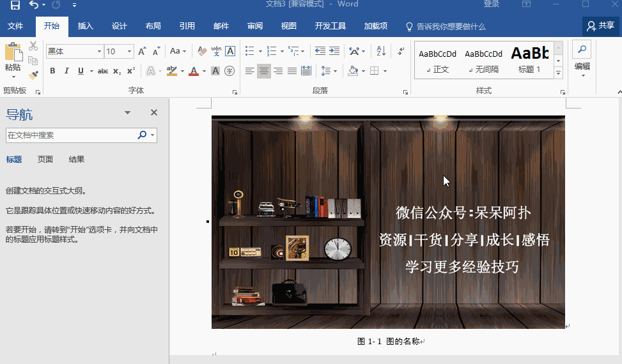Click the Cut scissors icon
The height and width of the screenshot is (364, 622).
33,46
